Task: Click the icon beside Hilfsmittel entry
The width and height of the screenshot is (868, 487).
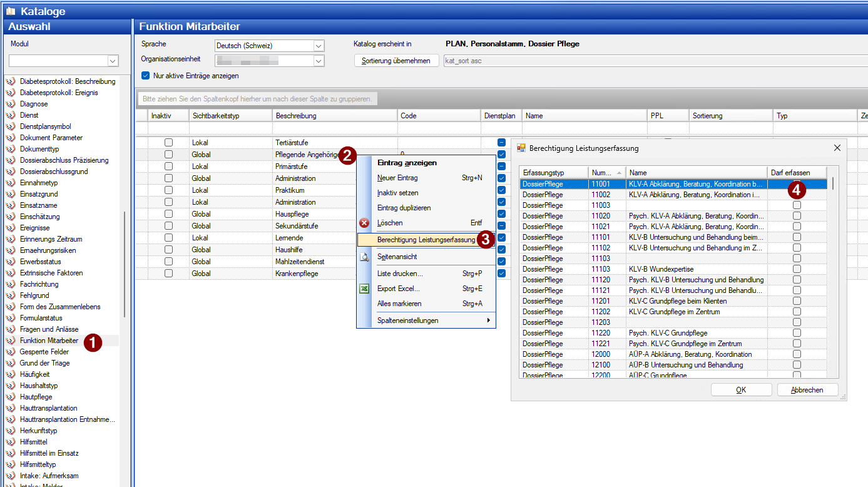Action: click(x=11, y=442)
